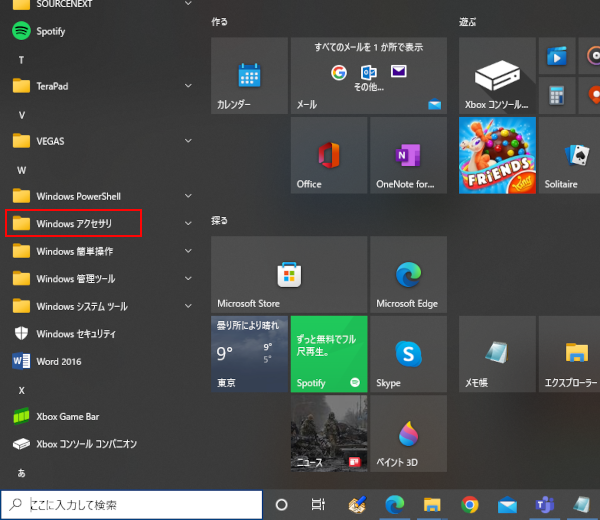Open the ニュース tile
The width and height of the screenshot is (600, 520).
coord(329,434)
